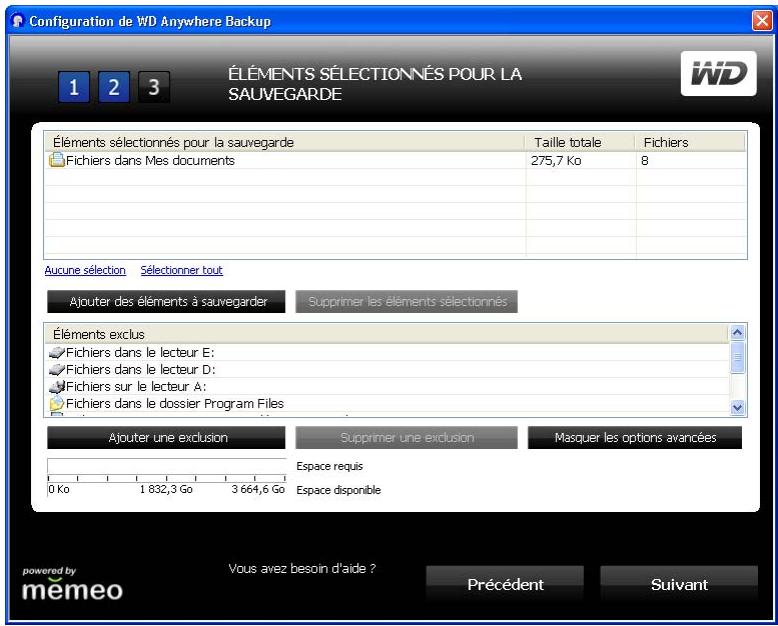Go to wizard step 1
778x626 pixels.
point(74,87)
